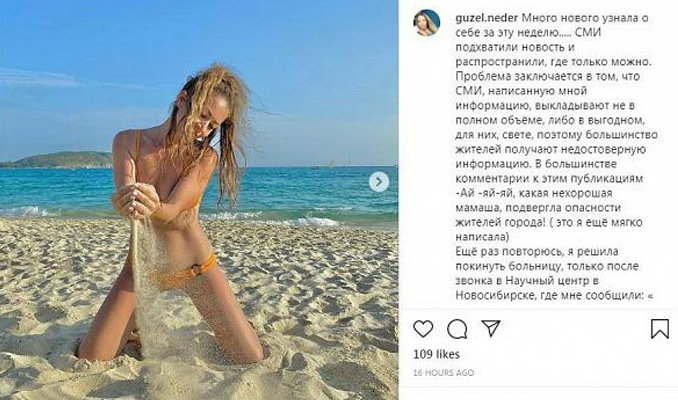678x400 pixels.
Task: Open comments via the speech bubble icon
Action: coord(457,329)
